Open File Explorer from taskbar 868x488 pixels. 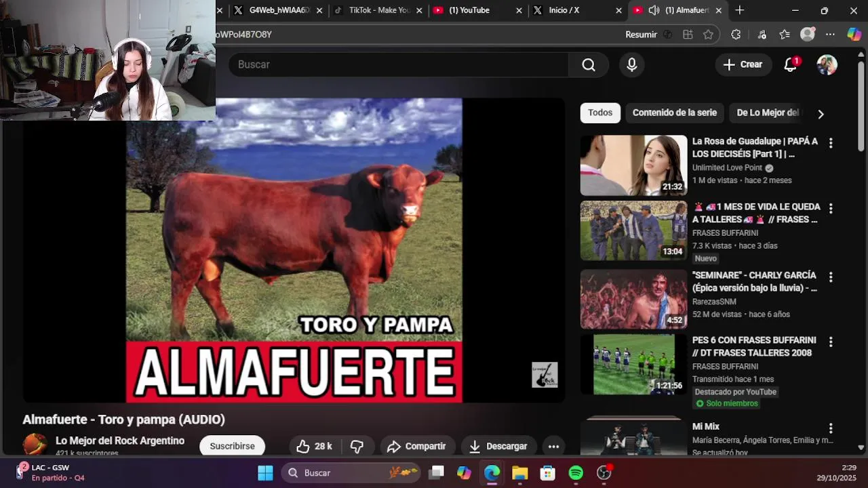(519, 472)
